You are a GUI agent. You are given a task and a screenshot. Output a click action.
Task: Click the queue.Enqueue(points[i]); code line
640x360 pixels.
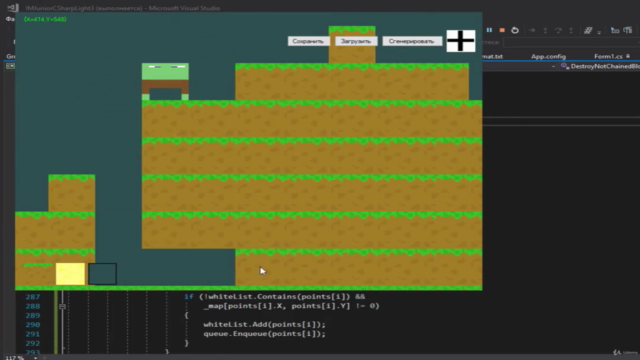264,334
